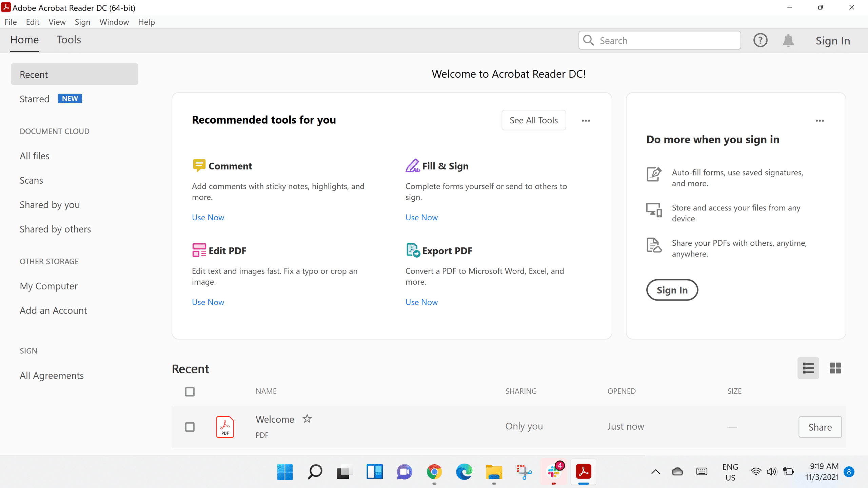Star the Welcome PDF file

(x=307, y=419)
